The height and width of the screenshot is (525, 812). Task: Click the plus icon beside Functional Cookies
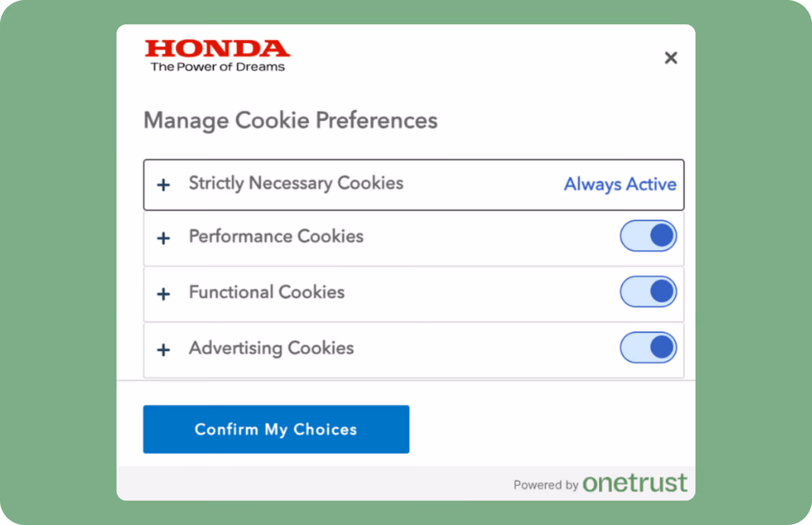(163, 293)
